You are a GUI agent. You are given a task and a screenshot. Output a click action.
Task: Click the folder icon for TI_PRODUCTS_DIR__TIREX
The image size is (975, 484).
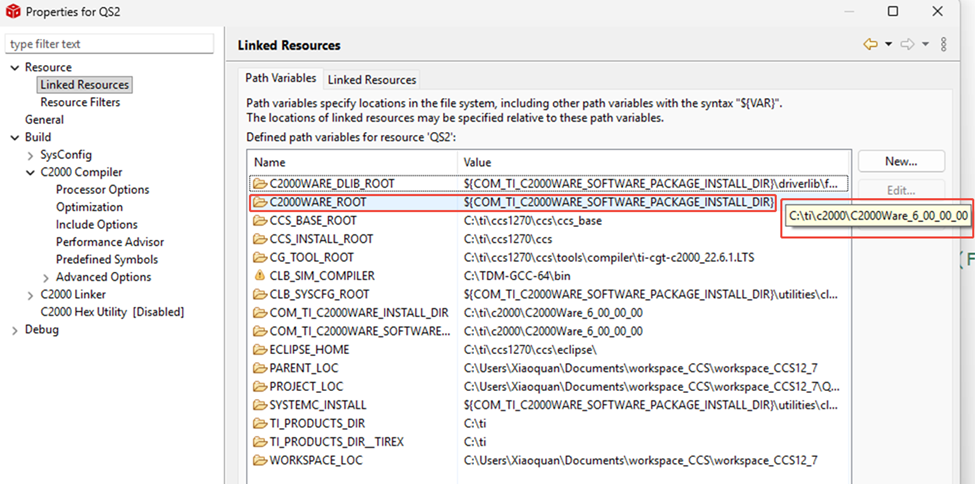259,442
